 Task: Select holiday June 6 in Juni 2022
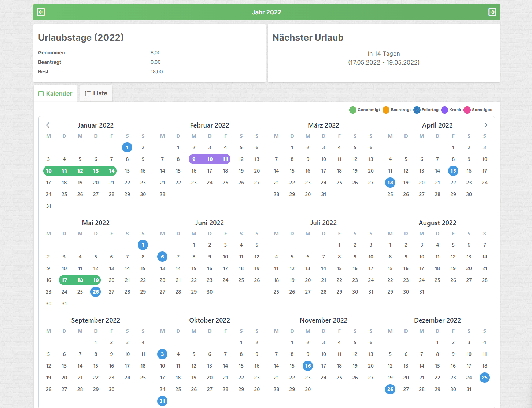tap(162, 257)
